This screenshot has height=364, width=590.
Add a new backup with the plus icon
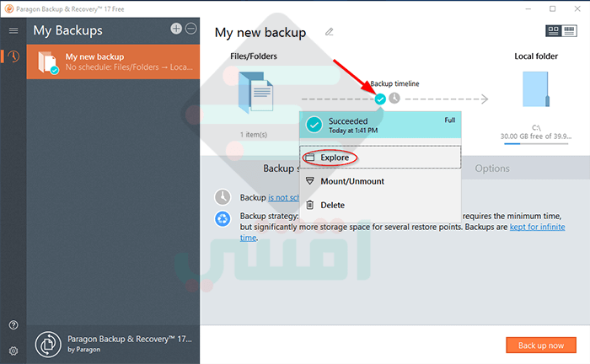[176, 29]
